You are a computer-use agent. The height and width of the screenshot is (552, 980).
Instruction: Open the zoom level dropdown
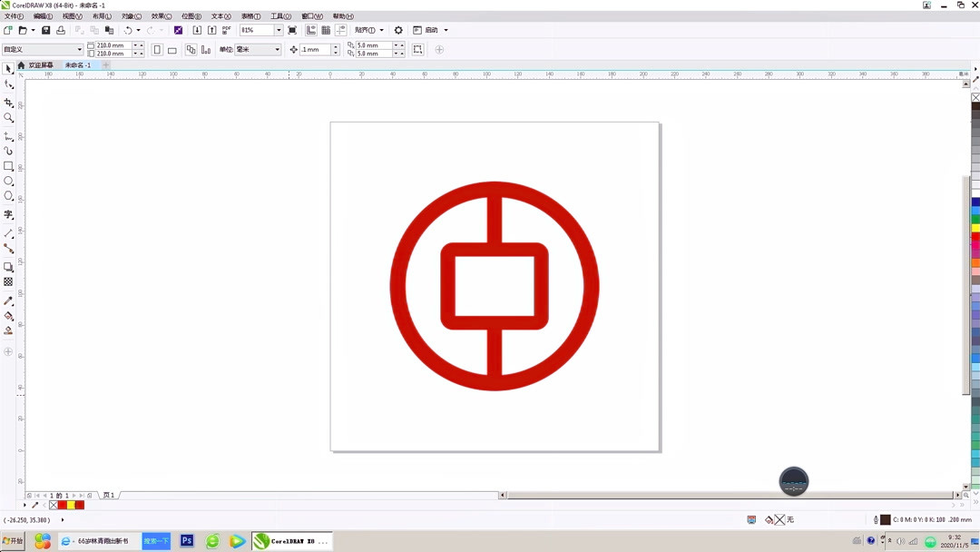(278, 30)
